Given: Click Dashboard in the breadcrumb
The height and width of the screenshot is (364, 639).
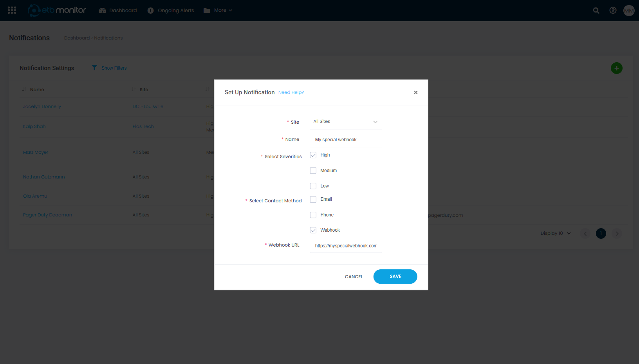Looking at the screenshot, I should click(x=77, y=38).
